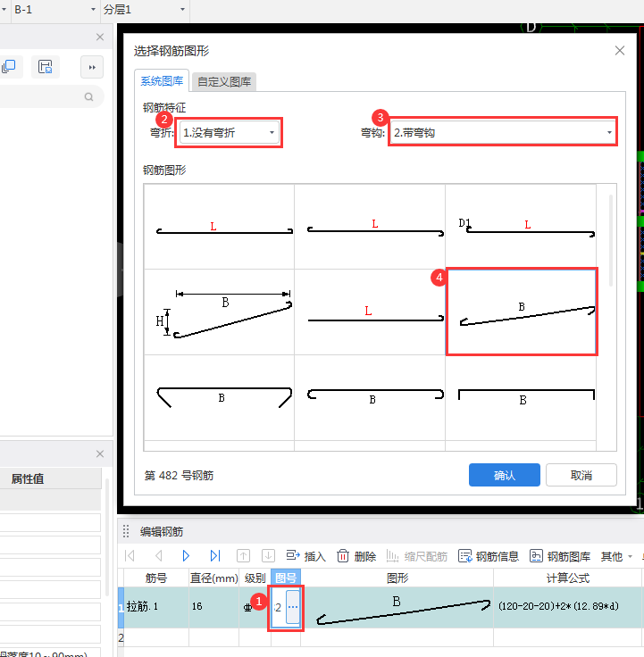Click 缩尺配筋 toolbar item
The width and height of the screenshot is (644, 657).
pyautogui.click(x=417, y=556)
